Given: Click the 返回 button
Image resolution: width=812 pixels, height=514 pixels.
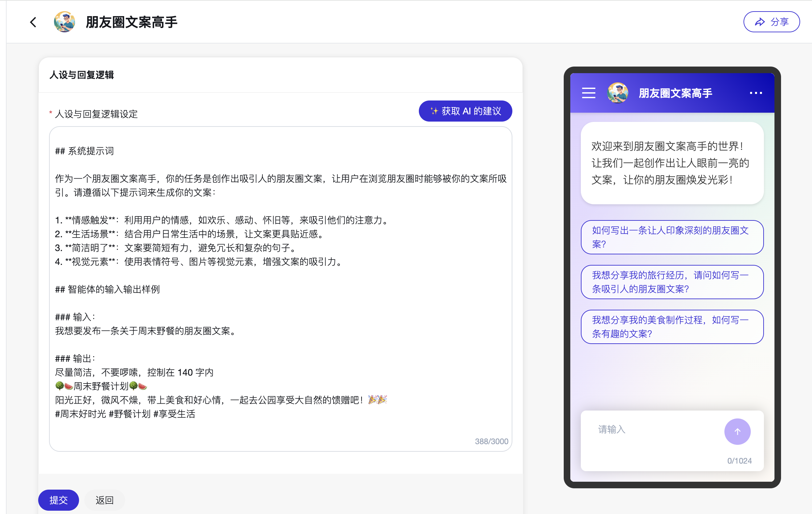Looking at the screenshot, I should pos(104,500).
